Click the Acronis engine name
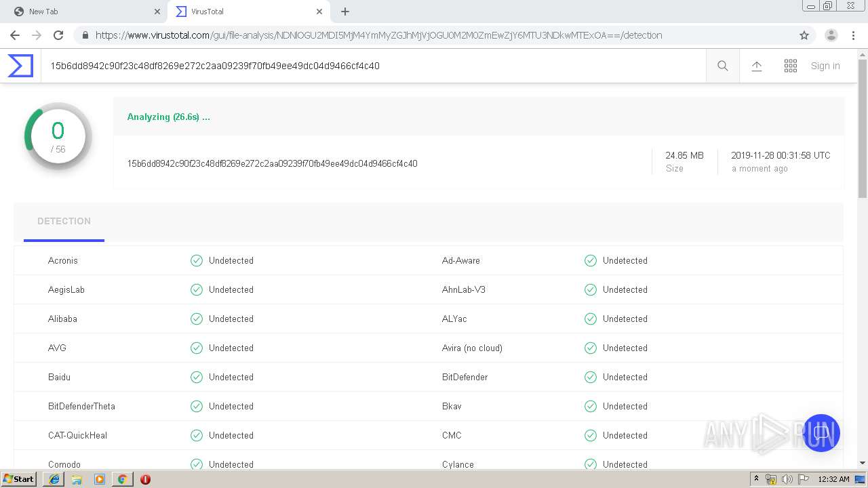Image resolution: width=868 pixels, height=488 pixels. [63, 260]
